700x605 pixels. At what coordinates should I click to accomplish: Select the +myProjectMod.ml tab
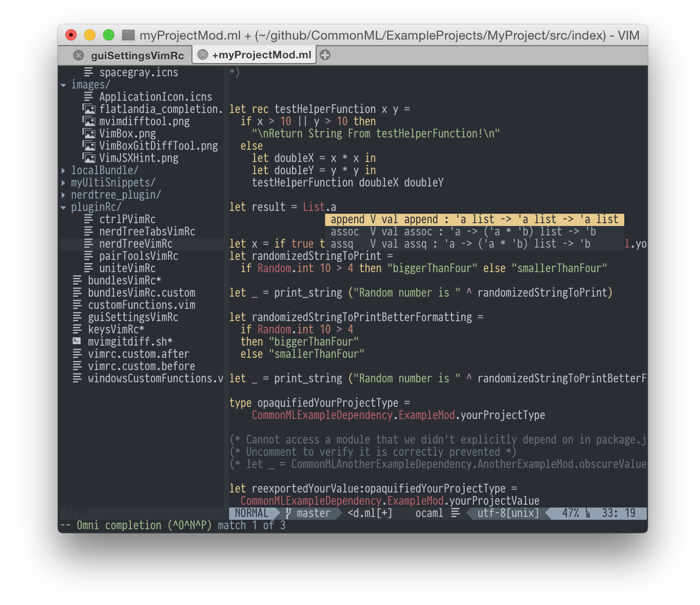click(x=262, y=55)
